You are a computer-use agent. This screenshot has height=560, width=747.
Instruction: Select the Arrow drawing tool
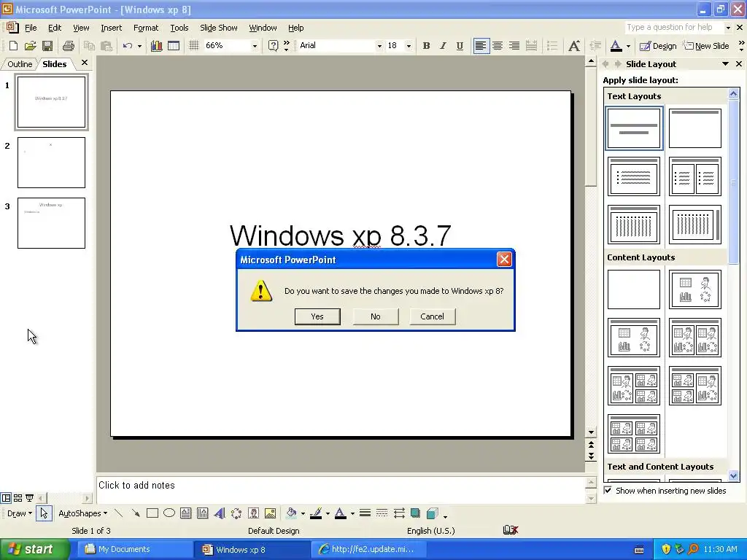coord(136,513)
